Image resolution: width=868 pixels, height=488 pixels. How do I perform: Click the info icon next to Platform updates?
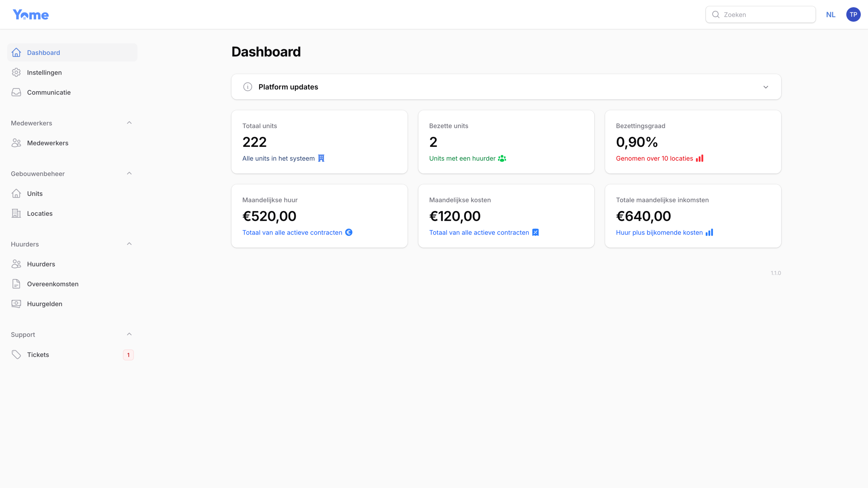coord(248,86)
